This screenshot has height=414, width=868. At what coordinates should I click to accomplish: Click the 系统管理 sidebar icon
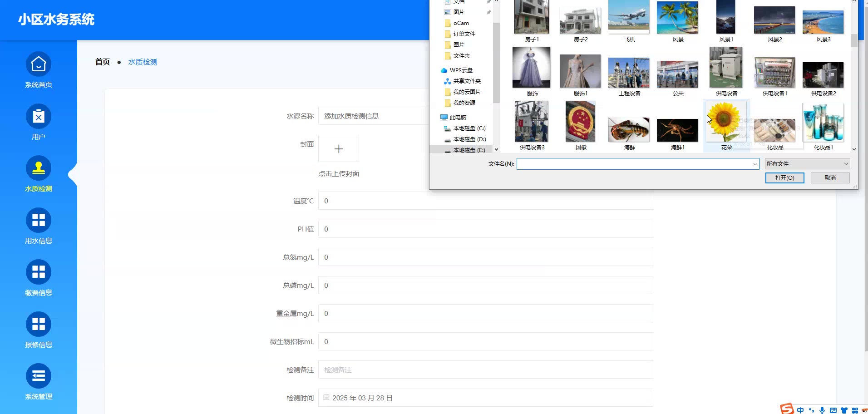coord(39,376)
